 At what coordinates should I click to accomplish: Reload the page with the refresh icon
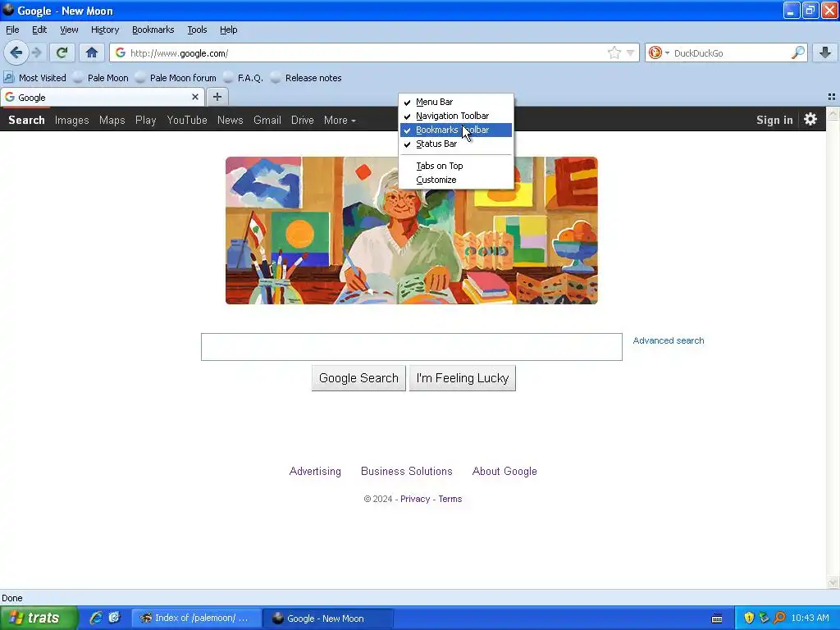[62, 52]
